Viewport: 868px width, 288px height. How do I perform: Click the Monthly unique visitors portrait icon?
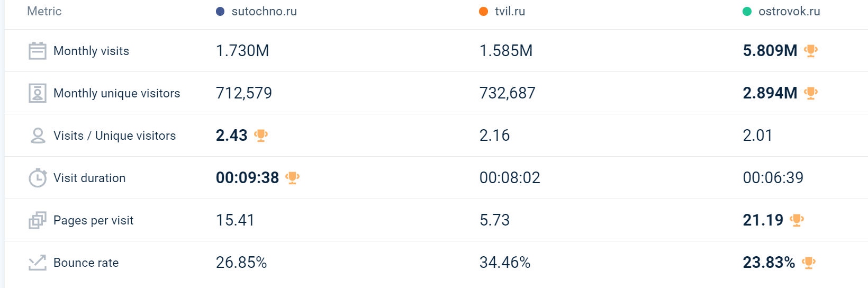pyautogui.click(x=37, y=93)
